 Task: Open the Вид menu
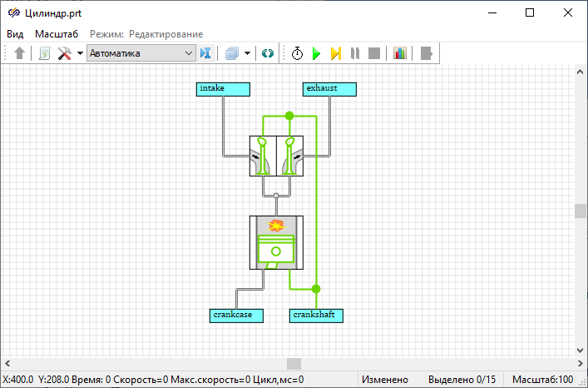[x=16, y=34]
